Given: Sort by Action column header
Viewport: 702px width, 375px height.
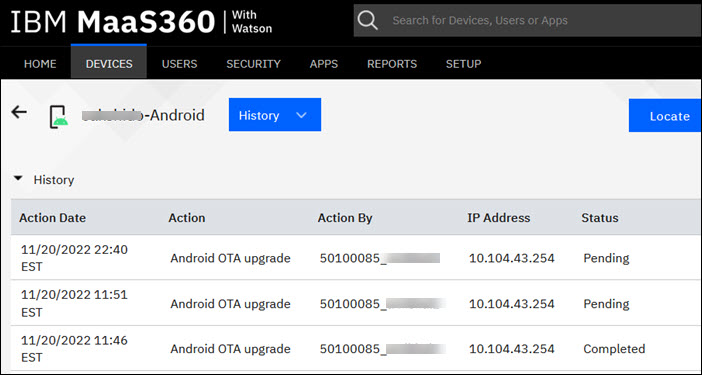Looking at the screenshot, I should pyautogui.click(x=187, y=218).
